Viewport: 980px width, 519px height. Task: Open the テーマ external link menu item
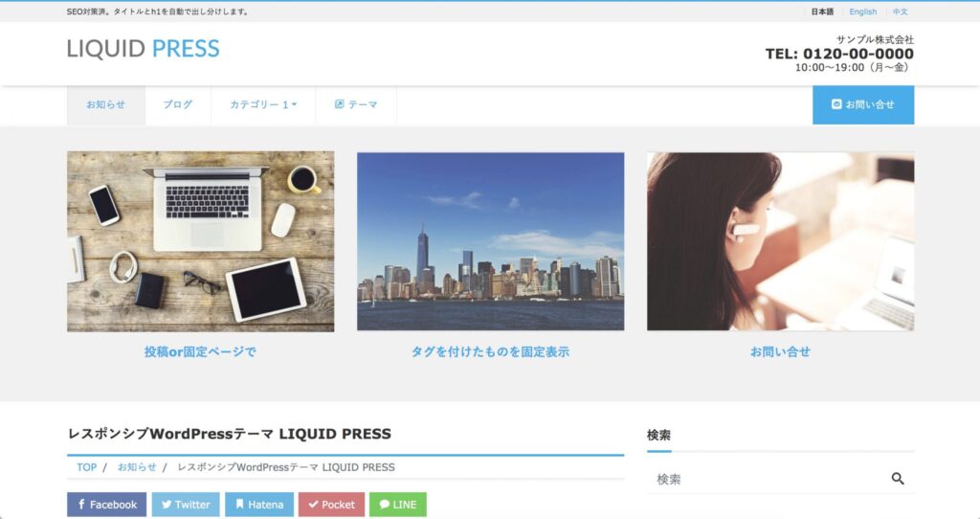pos(356,105)
